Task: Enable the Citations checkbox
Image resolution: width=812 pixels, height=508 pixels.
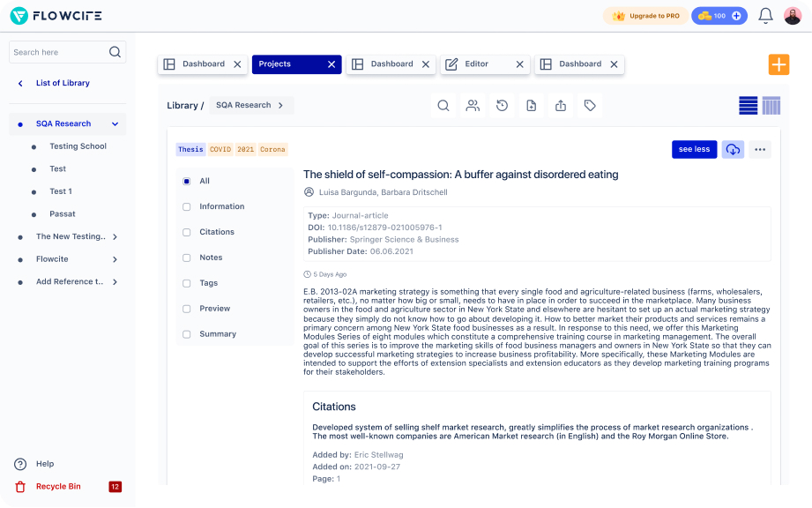Action: point(187,232)
